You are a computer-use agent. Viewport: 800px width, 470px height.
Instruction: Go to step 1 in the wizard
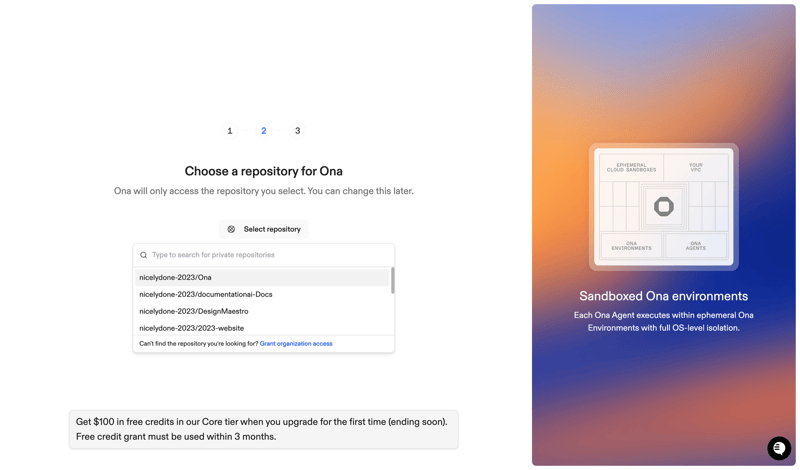tap(230, 131)
